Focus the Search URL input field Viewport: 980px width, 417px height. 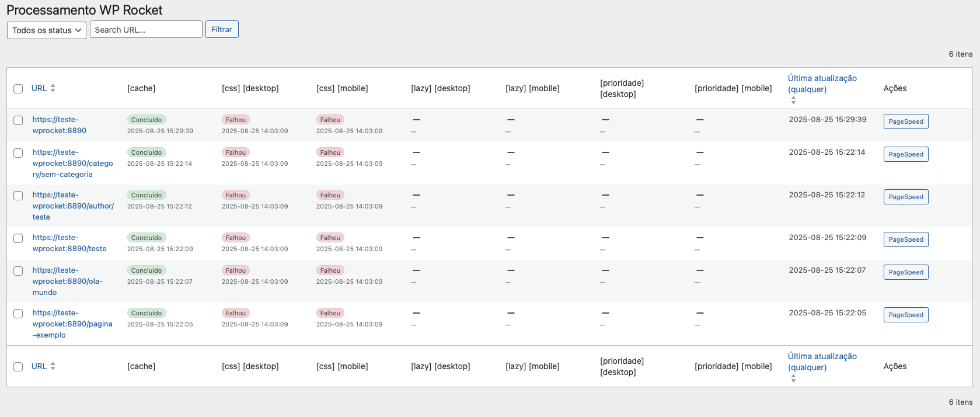146,29
